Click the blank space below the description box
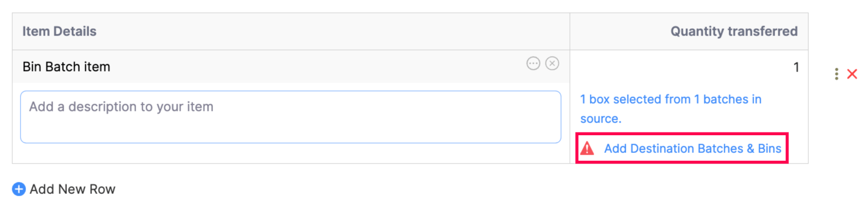 pyautogui.click(x=291, y=153)
